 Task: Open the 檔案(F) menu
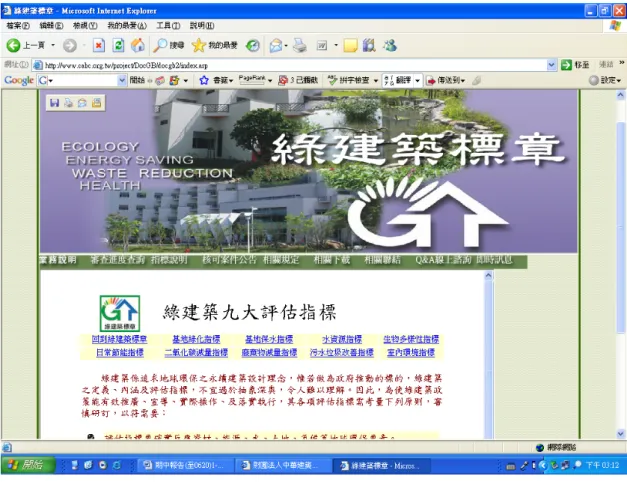tap(18, 26)
